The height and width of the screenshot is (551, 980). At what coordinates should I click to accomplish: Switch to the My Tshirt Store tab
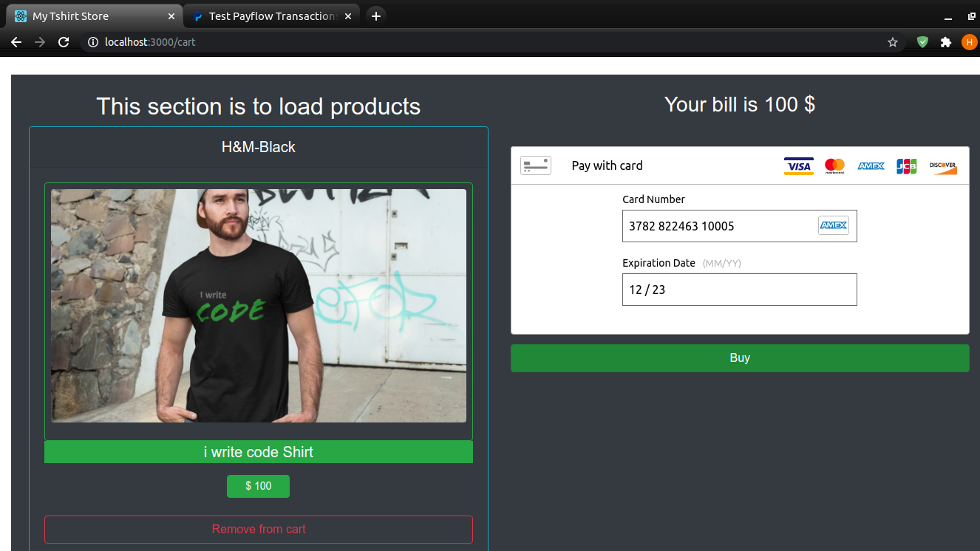point(94,16)
